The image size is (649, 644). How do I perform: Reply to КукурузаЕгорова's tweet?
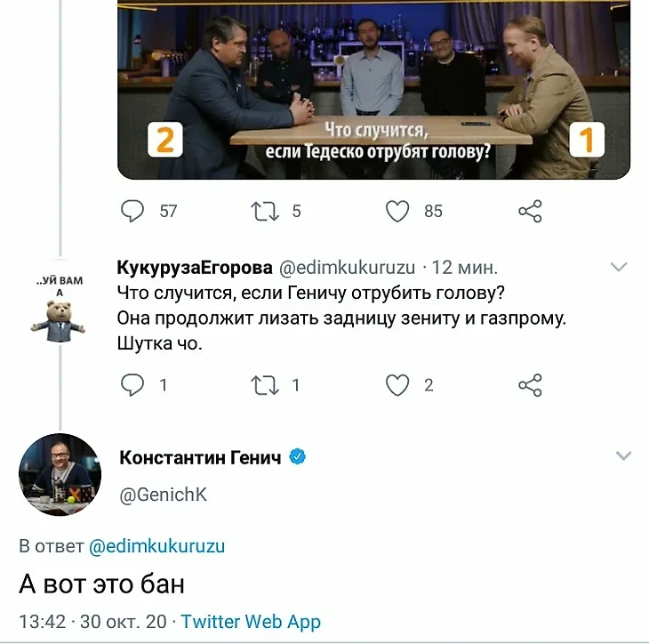[132, 385]
